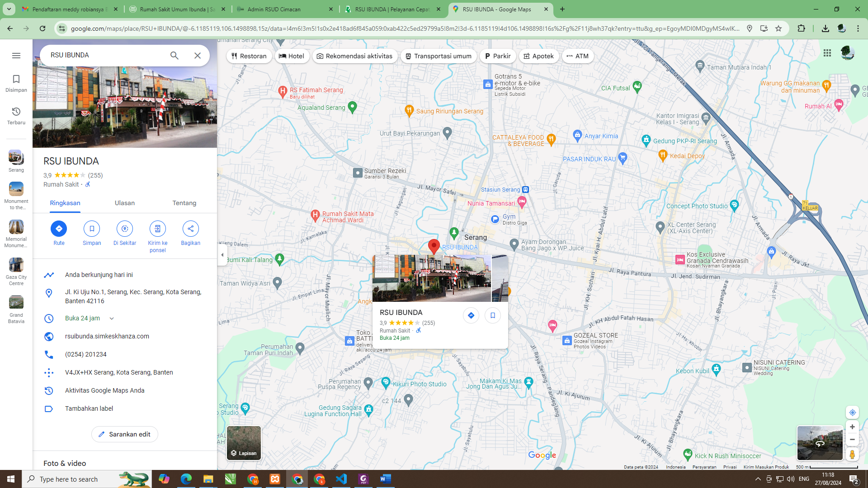Screen dimensions: 868x488
Task: Open the Google apps grid
Action: 827,53
